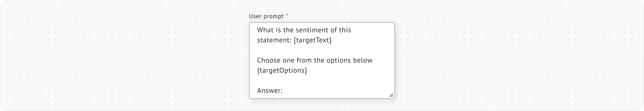Click the "User prompt" field label
The width and height of the screenshot is (644, 111).
(266, 16)
